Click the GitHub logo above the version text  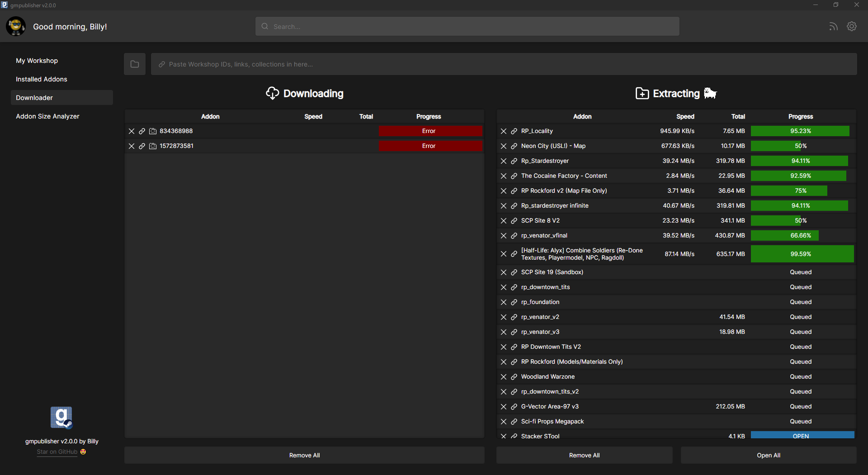61,417
